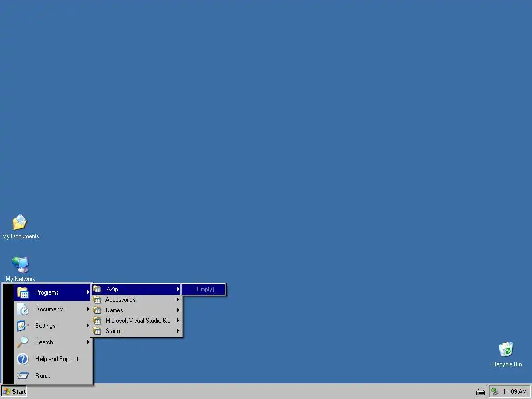
Task: Click the Documents icon in Start menu
Action: [23, 309]
